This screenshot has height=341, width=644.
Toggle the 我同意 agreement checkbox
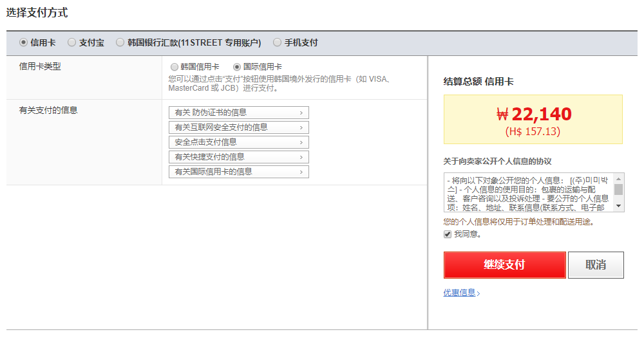(x=448, y=235)
